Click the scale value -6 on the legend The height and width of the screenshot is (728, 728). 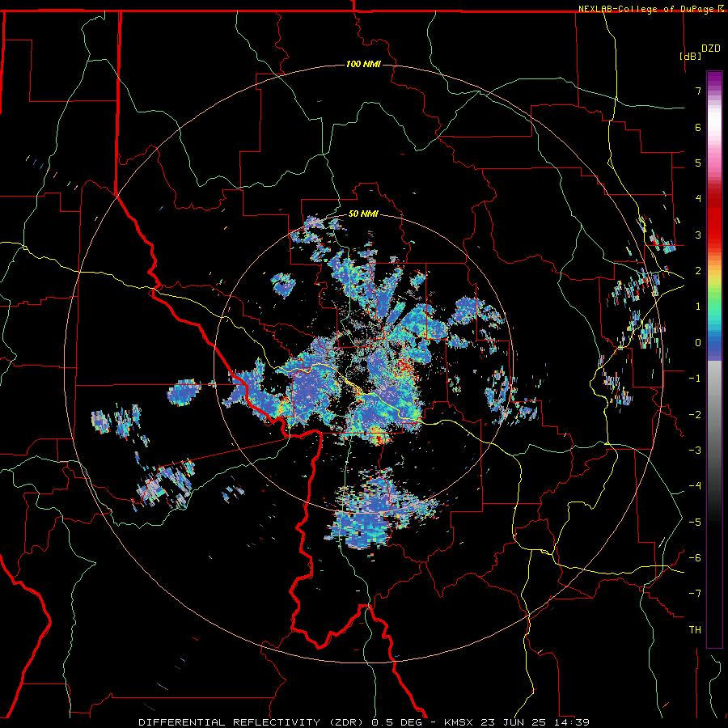tap(695, 558)
